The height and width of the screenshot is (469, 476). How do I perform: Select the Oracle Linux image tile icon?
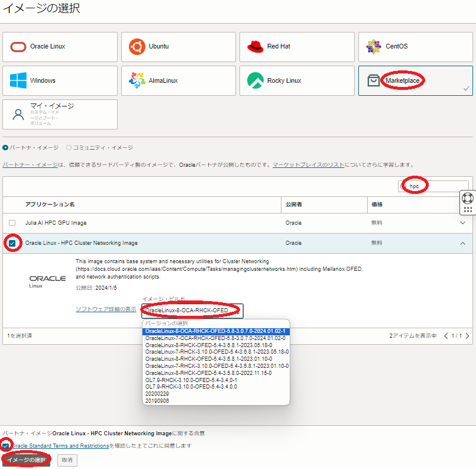[18, 47]
